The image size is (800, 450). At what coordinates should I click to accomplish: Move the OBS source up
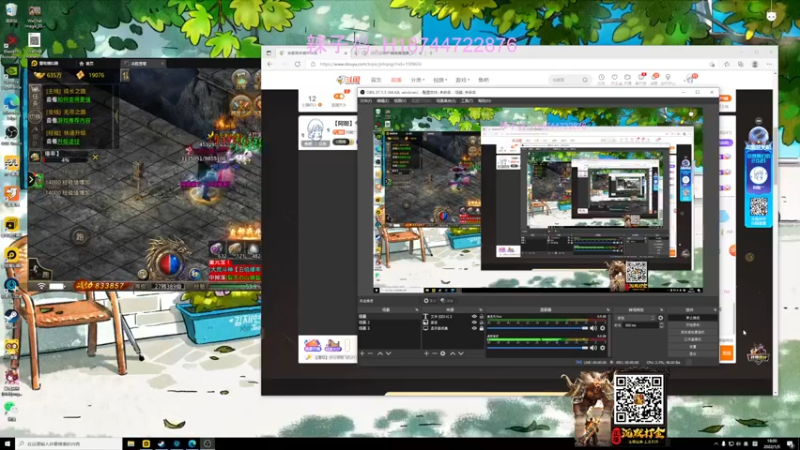[453, 353]
